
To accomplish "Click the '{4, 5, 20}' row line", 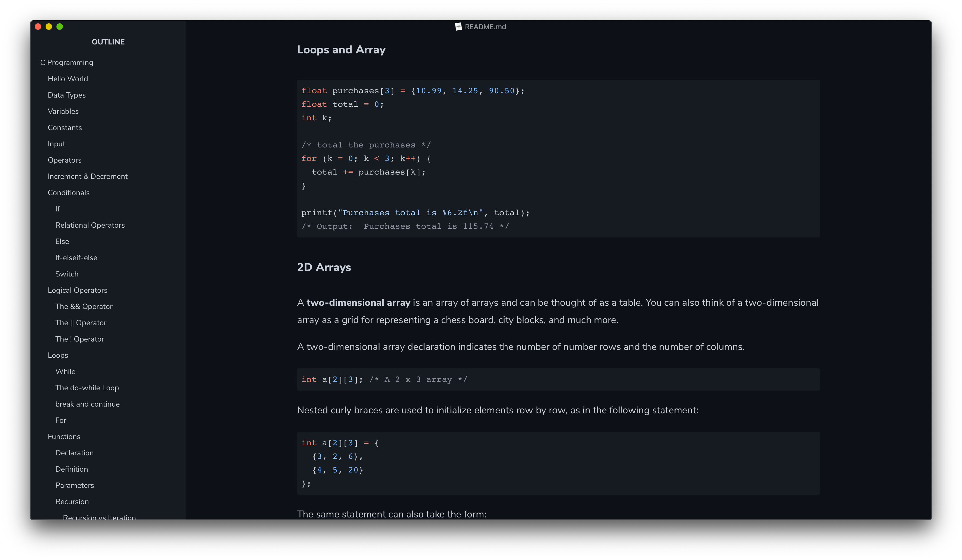I will (337, 470).
